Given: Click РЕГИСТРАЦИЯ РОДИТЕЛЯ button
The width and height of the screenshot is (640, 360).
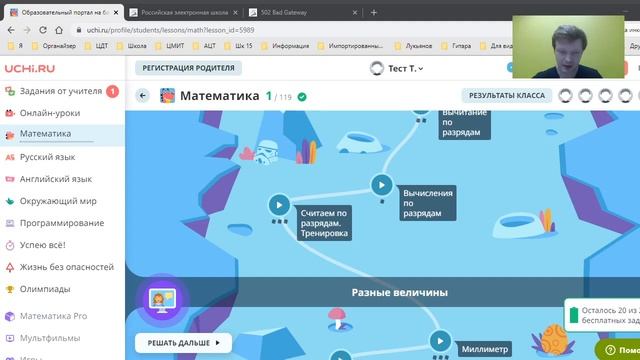Looking at the screenshot, I should coord(188,68).
